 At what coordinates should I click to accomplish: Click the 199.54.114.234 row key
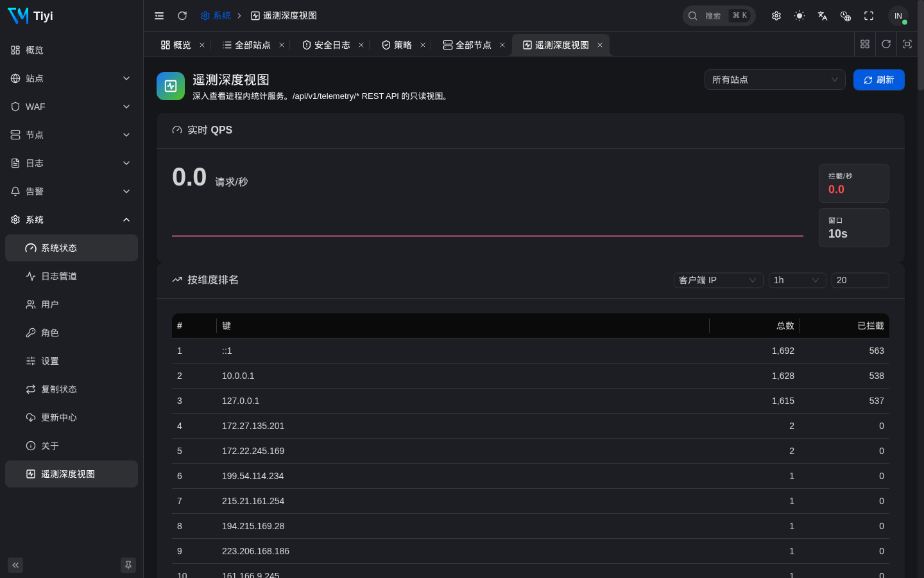pos(253,476)
